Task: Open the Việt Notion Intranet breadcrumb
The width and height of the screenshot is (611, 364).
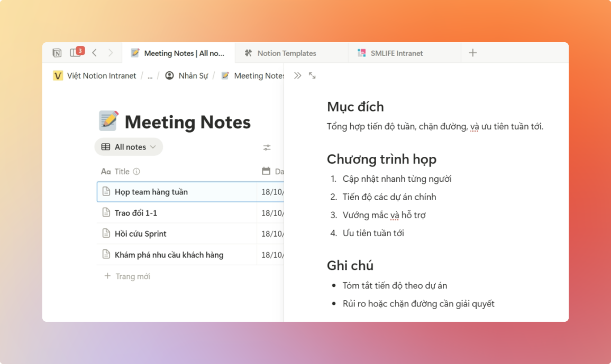Action: tap(101, 76)
